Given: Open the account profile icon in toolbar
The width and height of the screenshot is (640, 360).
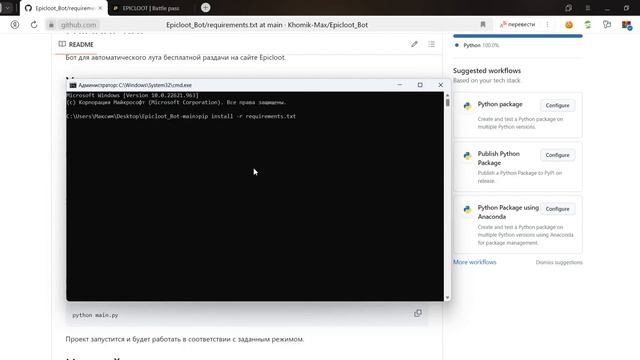Looking at the screenshot, I should [x=15, y=25].
